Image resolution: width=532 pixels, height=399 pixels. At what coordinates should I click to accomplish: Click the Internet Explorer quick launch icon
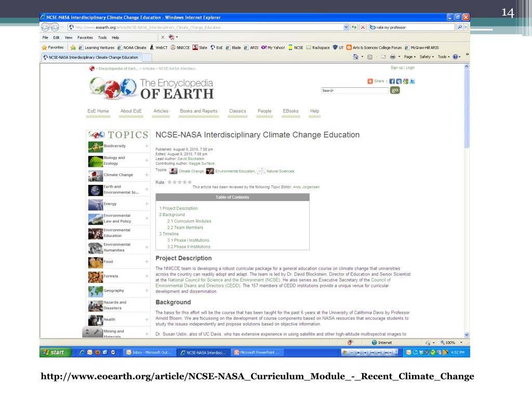(82, 353)
